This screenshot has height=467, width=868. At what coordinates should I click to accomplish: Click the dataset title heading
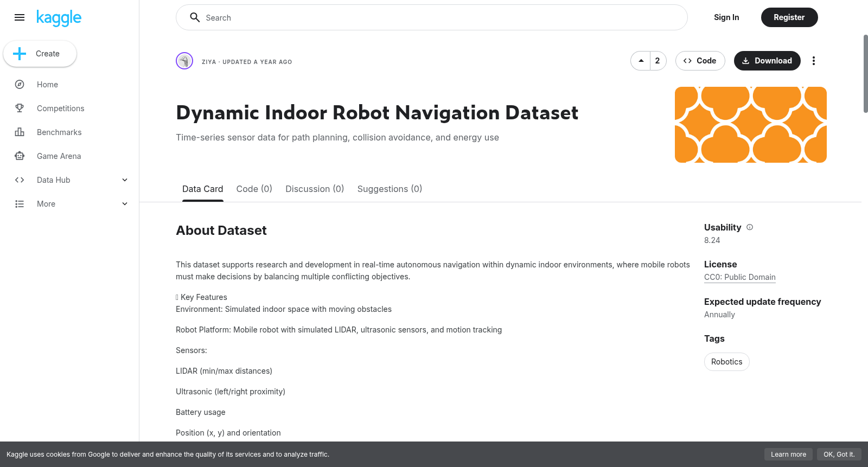(377, 113)
